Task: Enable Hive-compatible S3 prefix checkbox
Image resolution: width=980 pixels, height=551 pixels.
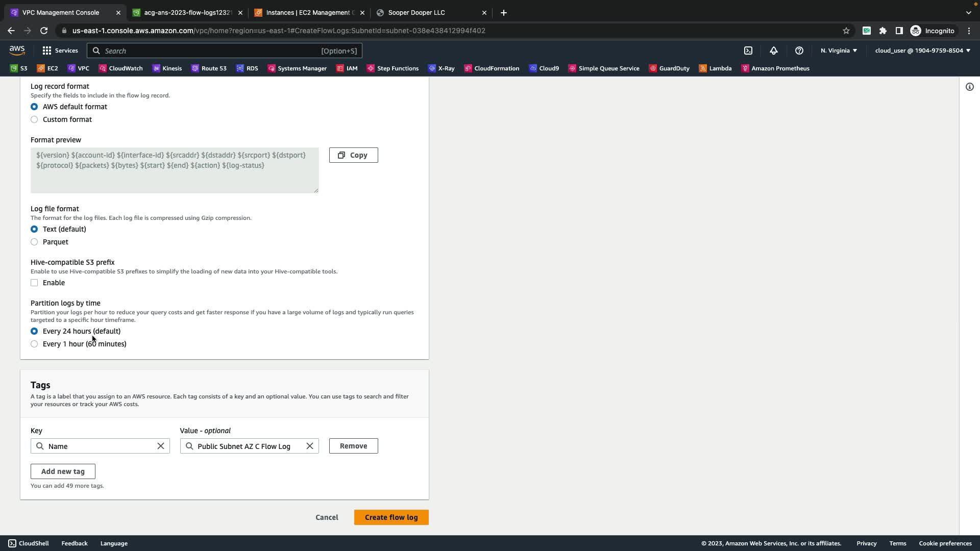Action: (34, 283)
